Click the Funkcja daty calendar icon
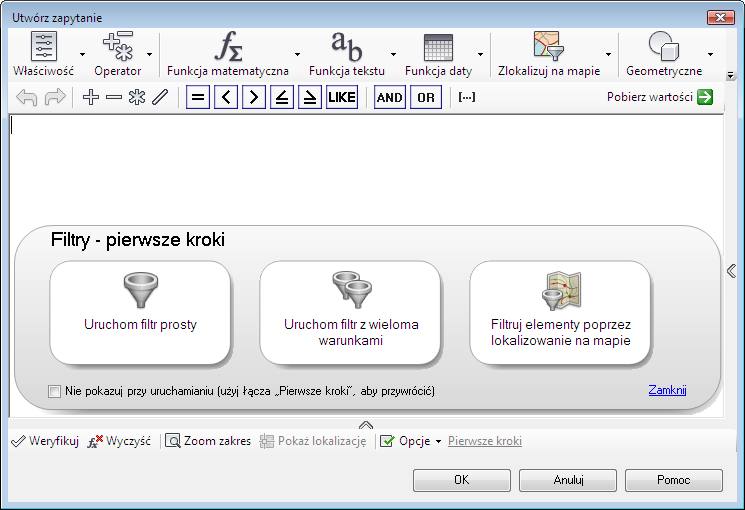This screenshot has height=510, width=745. (x=438, y=48)
